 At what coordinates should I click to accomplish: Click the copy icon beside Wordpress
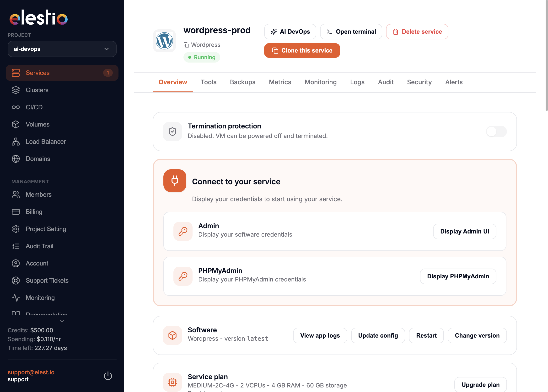186,45
